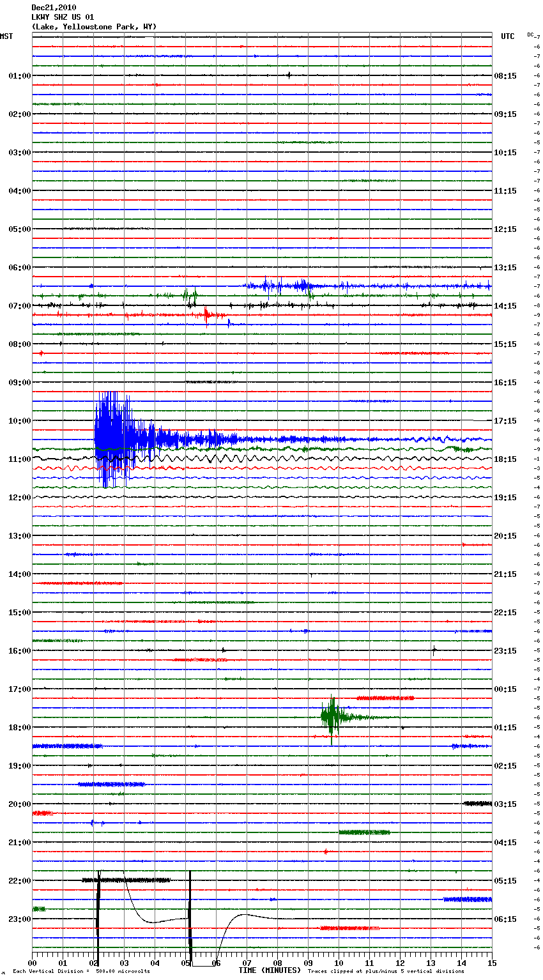Select the 11:00 MST row label
This screenshot has width=543, height=980.
point(19,459)
